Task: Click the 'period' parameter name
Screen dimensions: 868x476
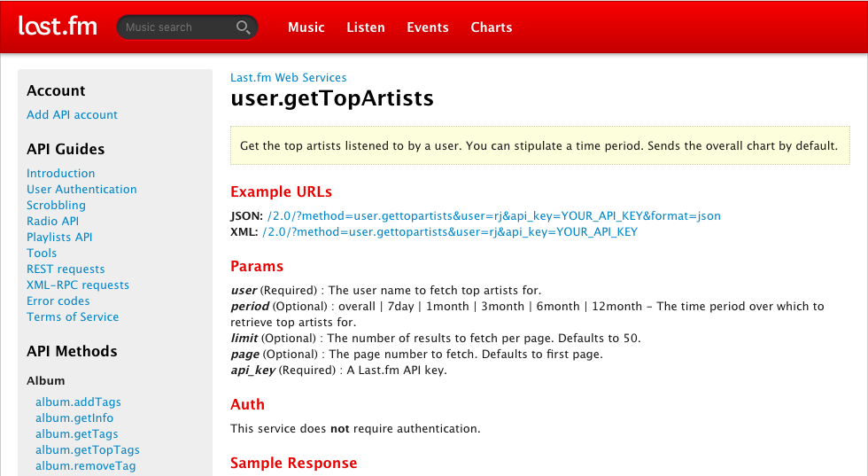Action: 250,307
